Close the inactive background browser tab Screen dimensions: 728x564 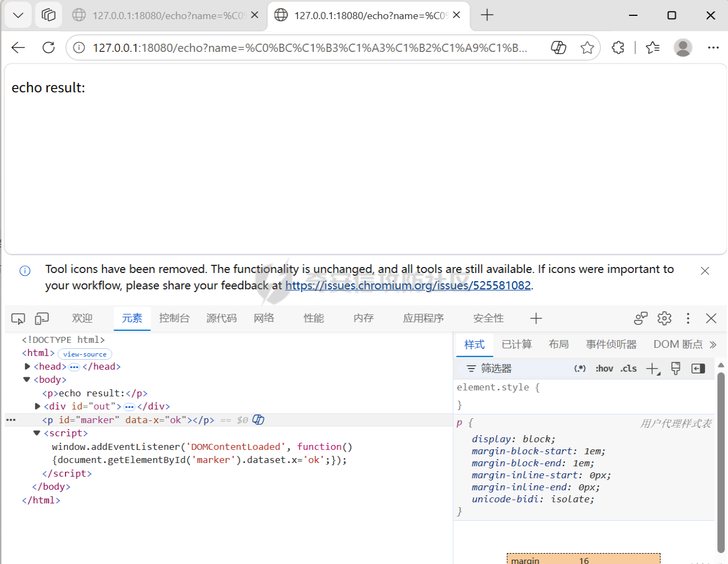tap(254, 15)
